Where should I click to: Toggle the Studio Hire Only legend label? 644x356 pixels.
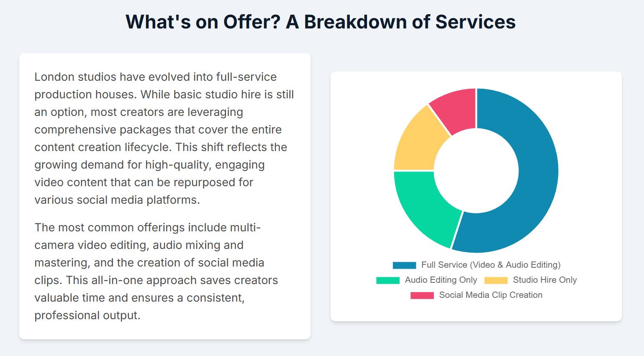(x=545, y=280)
